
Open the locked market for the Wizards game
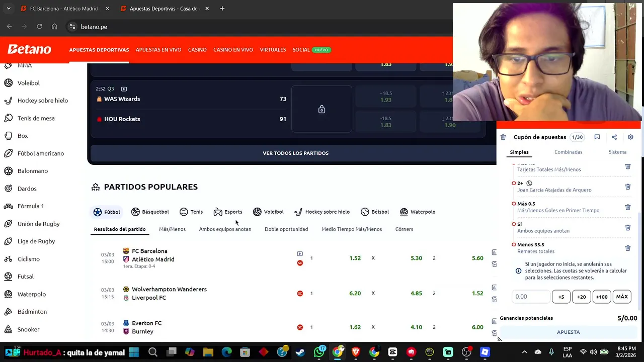click(x=321, y=109)
